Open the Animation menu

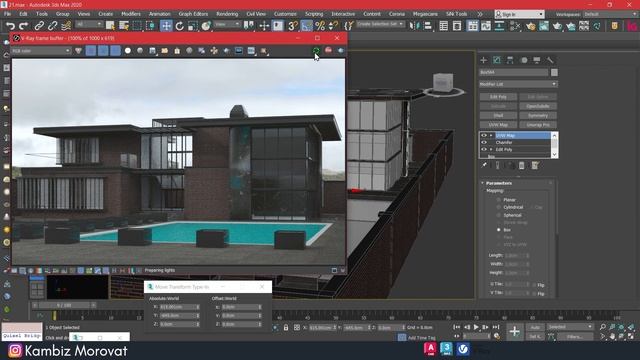159,14
